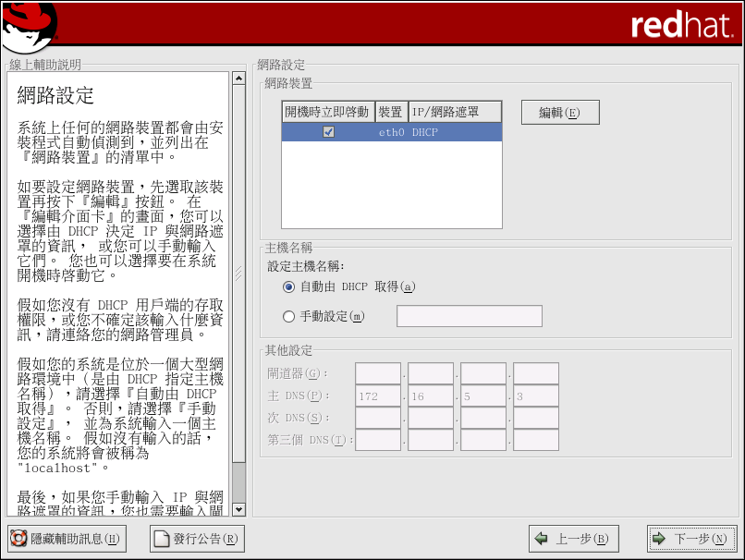This screenshot has width=745, height=560.
Task: Click the first secondary DNS octet field
Action: [377, 418]
